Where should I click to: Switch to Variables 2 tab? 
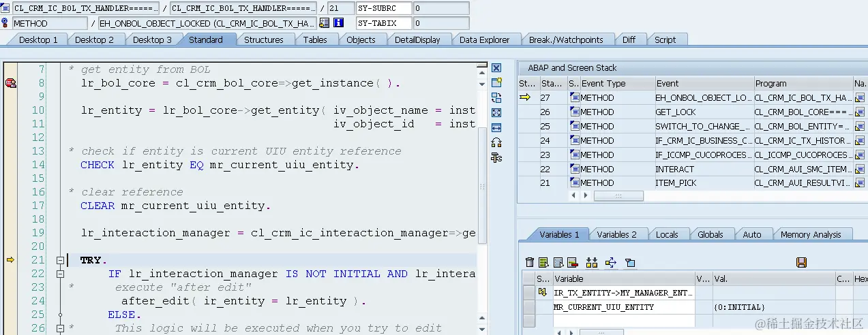coord(616,234)
